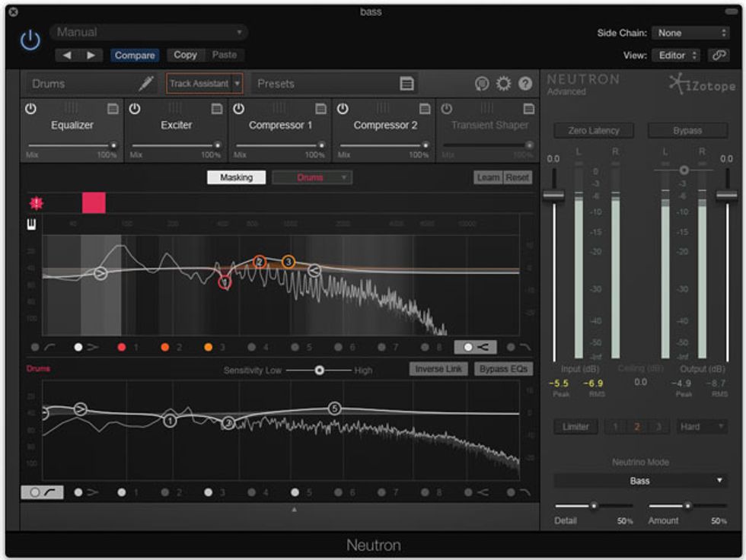The image size is (746, 560).
Task: Open the settings gear icon
Action: (503, 84)
